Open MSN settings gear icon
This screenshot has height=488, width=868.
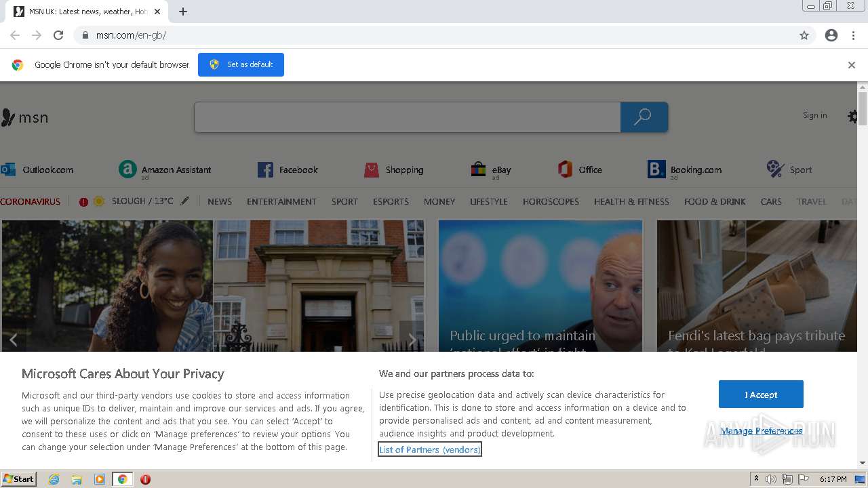pos(853,117)
